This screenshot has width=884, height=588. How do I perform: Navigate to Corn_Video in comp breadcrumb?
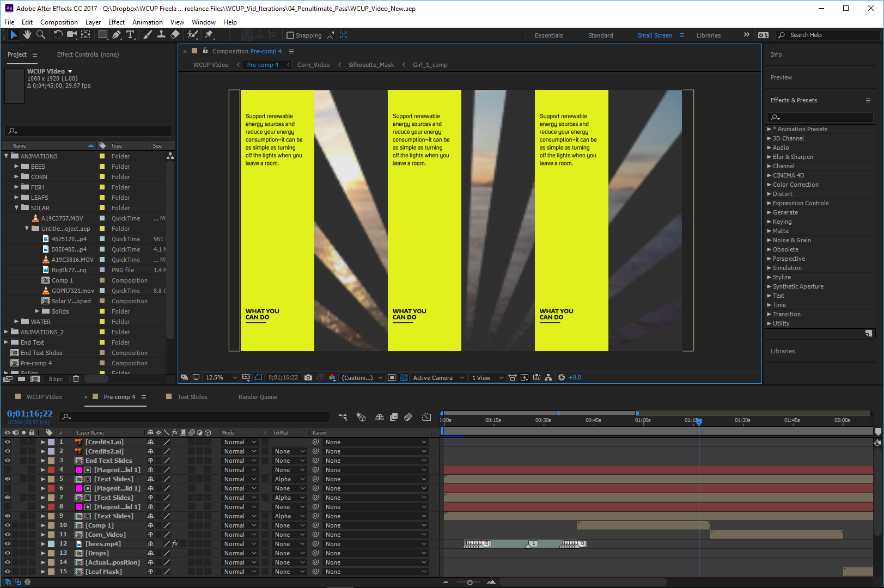313,65
